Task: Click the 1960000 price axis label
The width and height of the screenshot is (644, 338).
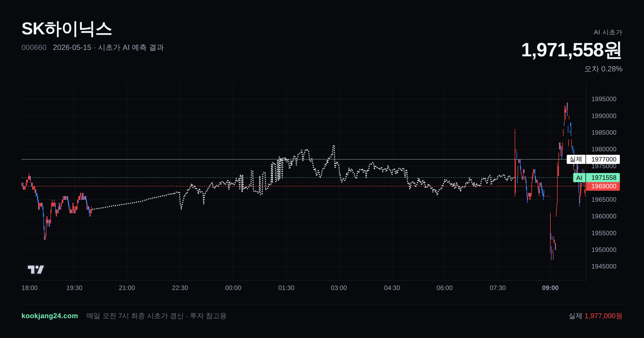Action: 604,216
